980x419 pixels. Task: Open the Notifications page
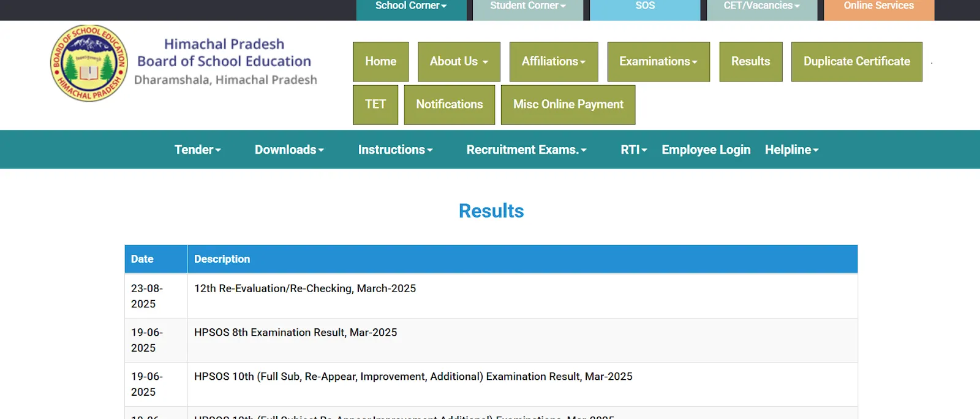click(450, 105)
